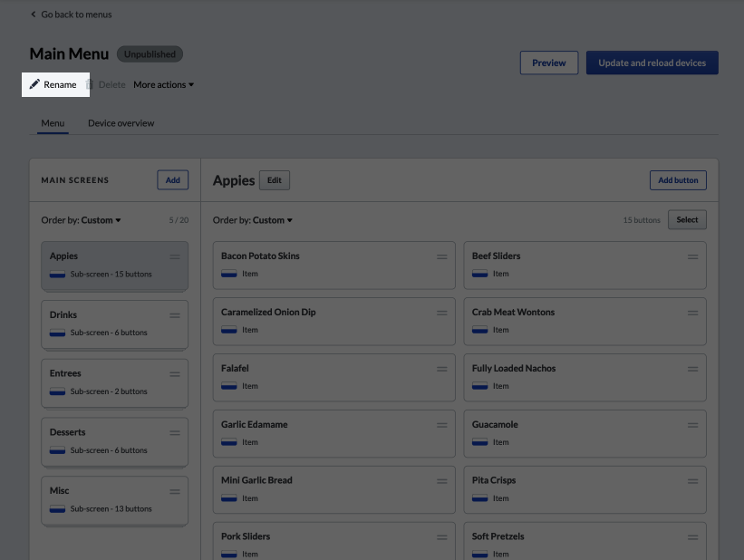Click the back arrow to menus
The width and height of the screenshot is (744, 560).
[34, 14]
